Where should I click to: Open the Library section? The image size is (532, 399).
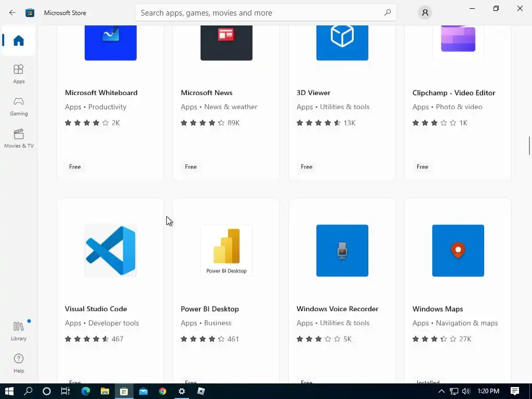[19, 331]
